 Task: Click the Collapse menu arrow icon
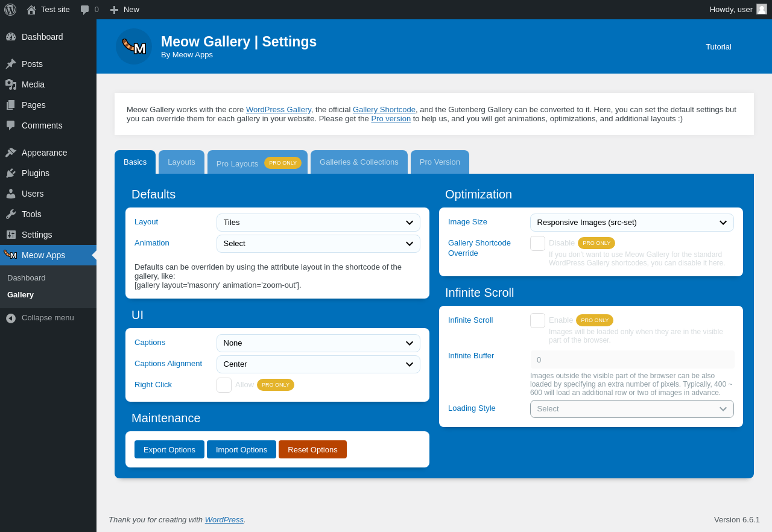pyautogui.click(x=11, y=318)
